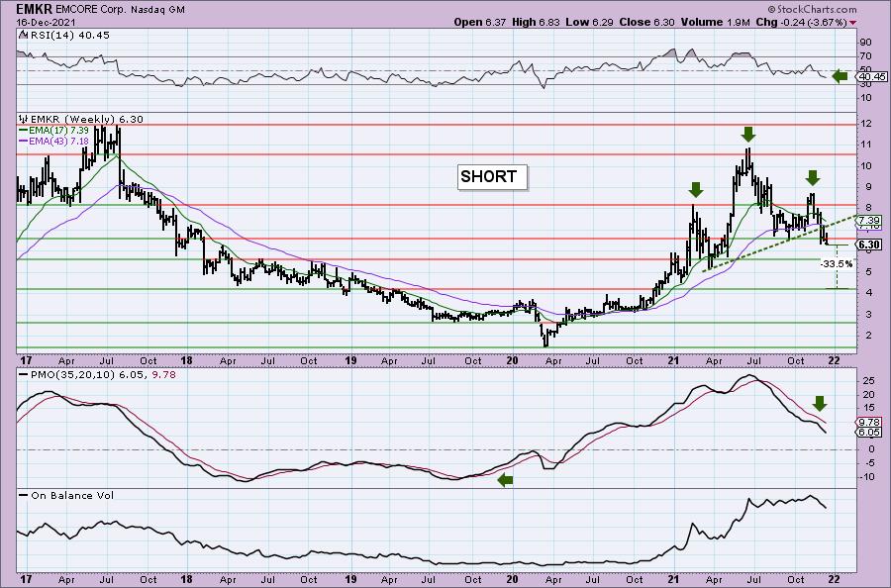Click the 9.78 tag on the PMO axis

(x=870, y=422)
